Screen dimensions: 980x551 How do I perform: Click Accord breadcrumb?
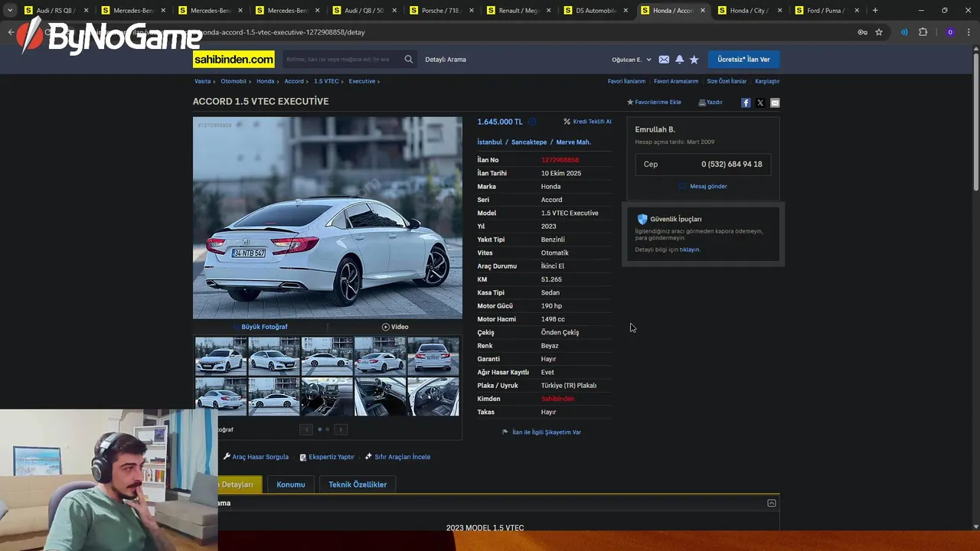[294, 81]
